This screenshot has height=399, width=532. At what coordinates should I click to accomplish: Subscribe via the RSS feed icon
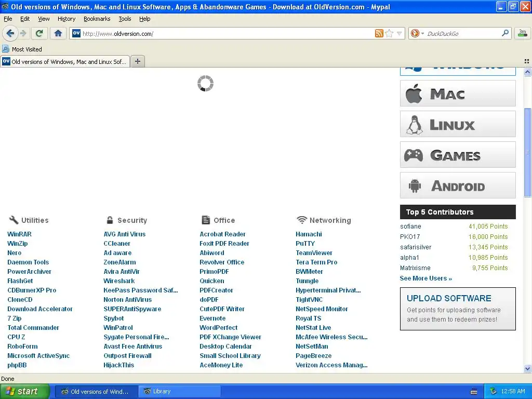[x=379, y=33]
